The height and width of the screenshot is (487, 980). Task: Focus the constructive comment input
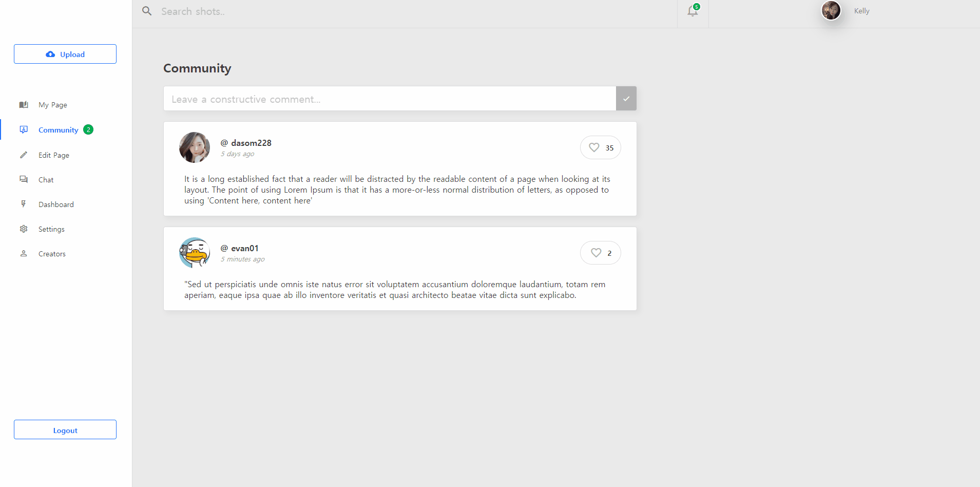390,99
